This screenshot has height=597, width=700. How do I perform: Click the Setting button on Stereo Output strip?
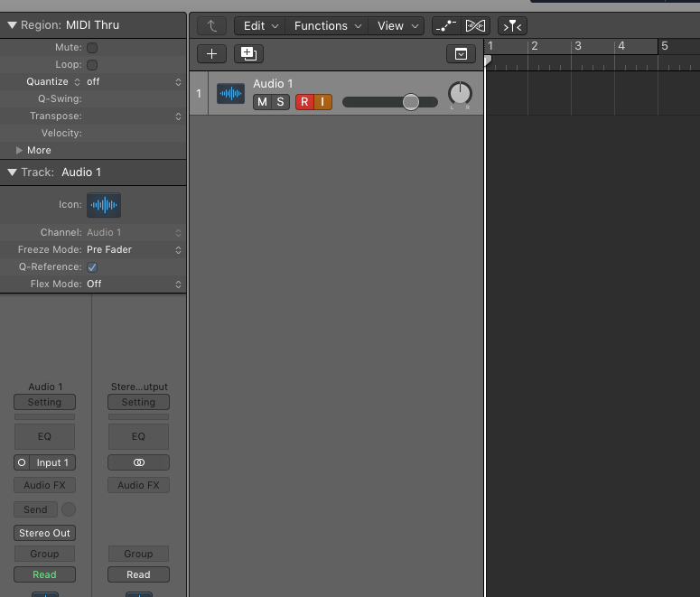[x=138, y=402]
